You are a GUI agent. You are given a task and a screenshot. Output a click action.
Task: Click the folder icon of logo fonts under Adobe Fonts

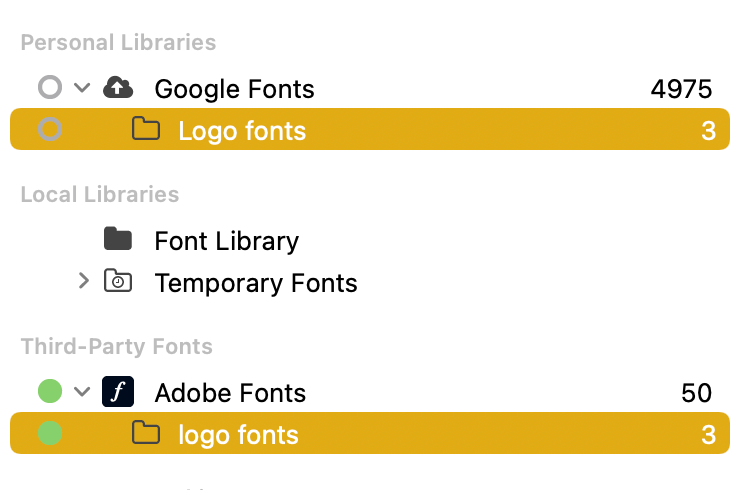pyautogui.click(x=146, y=432)
